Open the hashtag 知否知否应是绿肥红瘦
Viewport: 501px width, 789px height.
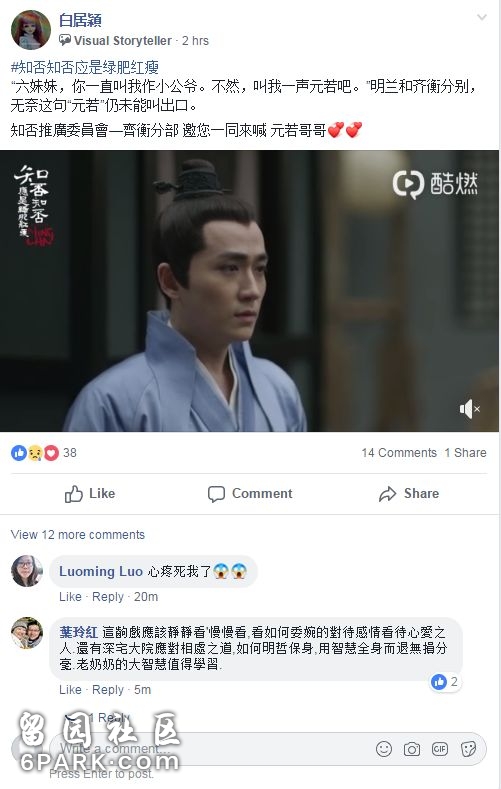tap(85, 67)
